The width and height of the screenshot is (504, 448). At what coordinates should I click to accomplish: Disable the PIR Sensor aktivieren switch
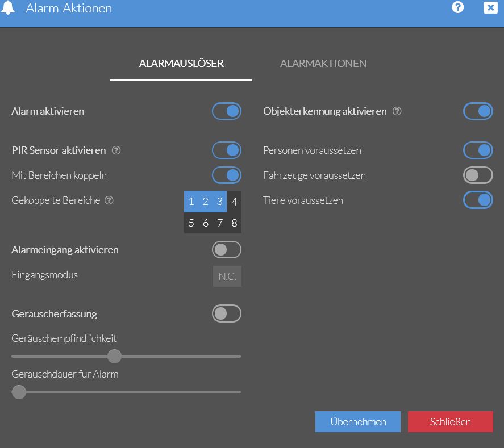tap(227, 150)
